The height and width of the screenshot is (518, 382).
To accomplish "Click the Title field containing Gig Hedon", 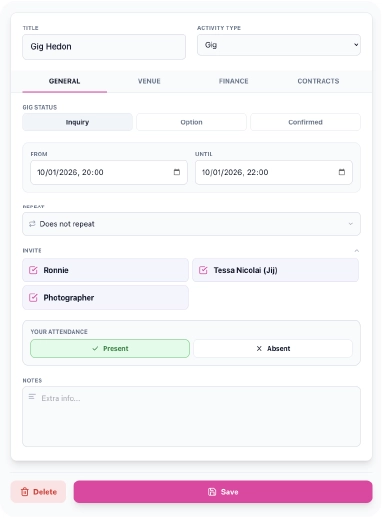I will pos(104,47).
